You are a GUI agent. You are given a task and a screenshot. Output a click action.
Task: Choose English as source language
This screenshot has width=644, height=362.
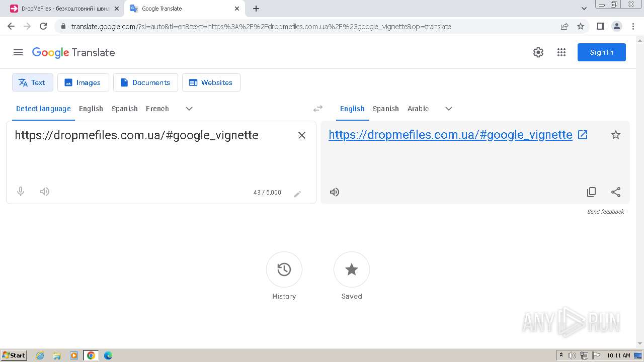pyautogui.click(x=91, y=109)
